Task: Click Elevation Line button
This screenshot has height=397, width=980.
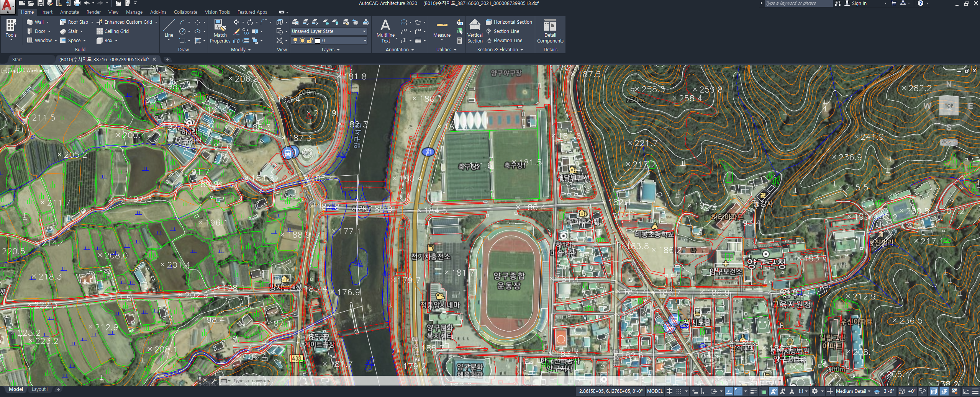Action: (x=504, y=41)
